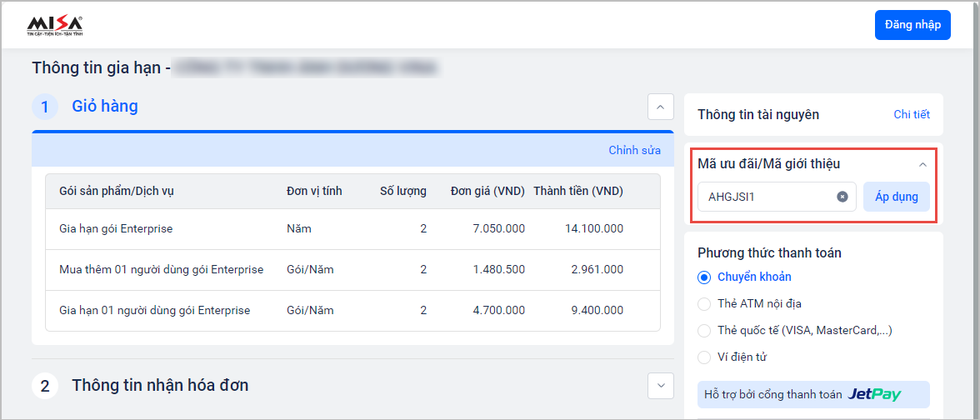Click the Đăng nhập button
Screen dimensions: 980x420
point(912,25)
